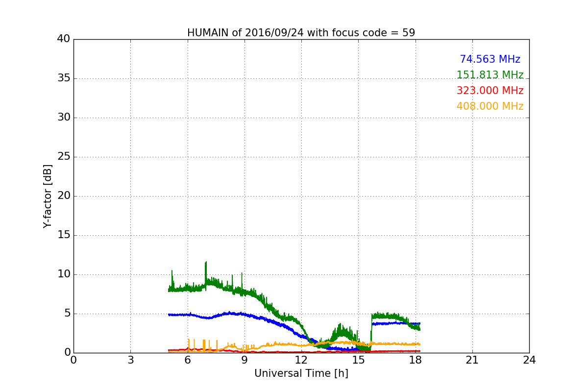This screenshot has height=392, width=588.
Task: Click the x-axis tick label 6
Action: coord(187,360)
